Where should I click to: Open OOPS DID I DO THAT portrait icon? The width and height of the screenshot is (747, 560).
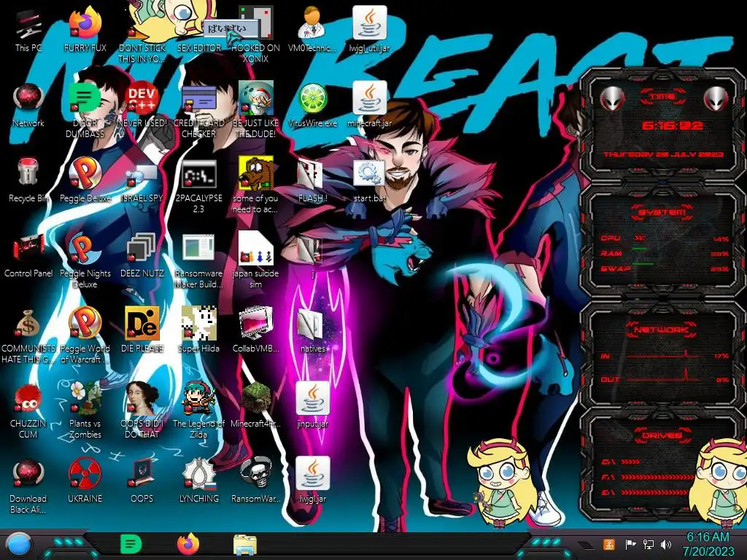tap(142, 411)
